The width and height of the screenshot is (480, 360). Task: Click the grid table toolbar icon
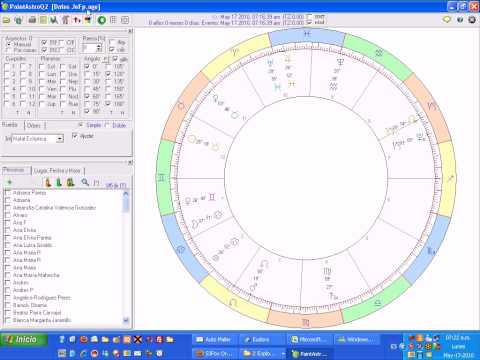click(113, 20)
